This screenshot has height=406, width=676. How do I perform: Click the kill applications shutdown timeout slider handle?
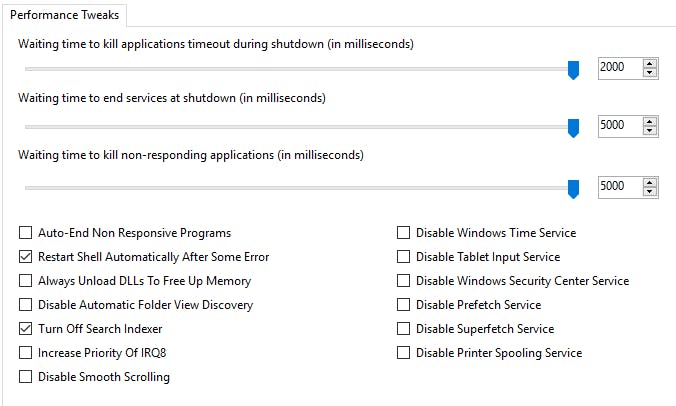click(x=573, y=69)
